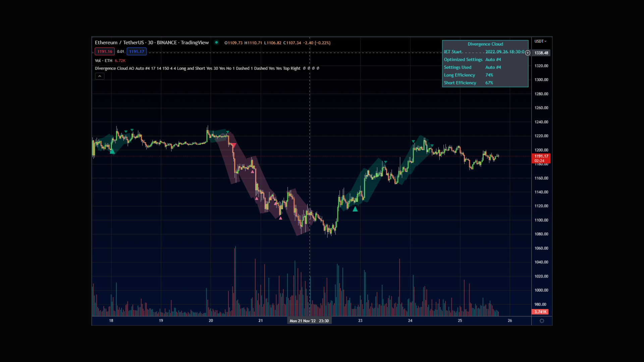Collapse the legend using the chevron arrow
Image resolution: width=644 pixels, height=362 pixels.
99,76
